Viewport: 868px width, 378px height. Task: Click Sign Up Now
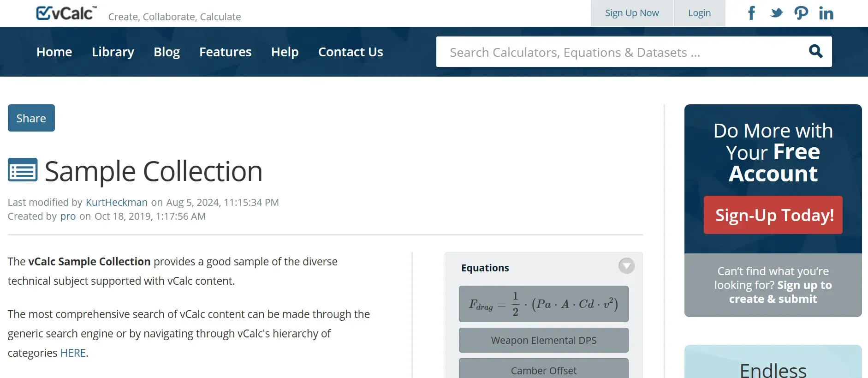632,13
